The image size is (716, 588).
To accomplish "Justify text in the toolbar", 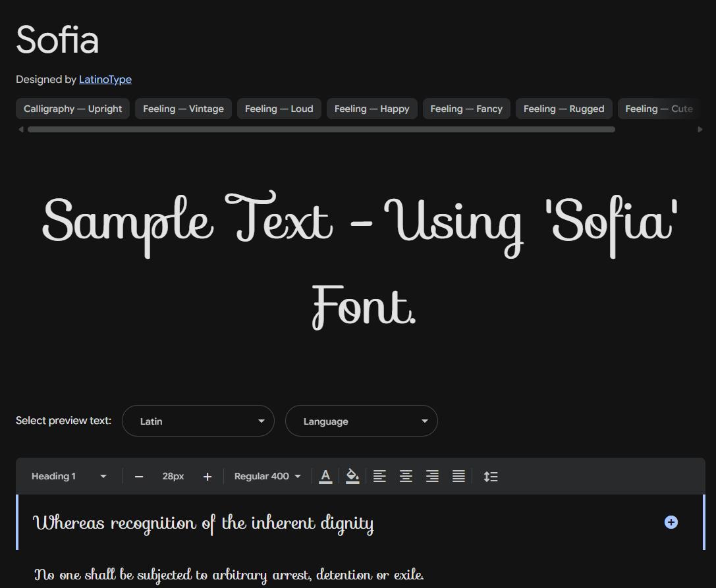I will pos(458,476).
